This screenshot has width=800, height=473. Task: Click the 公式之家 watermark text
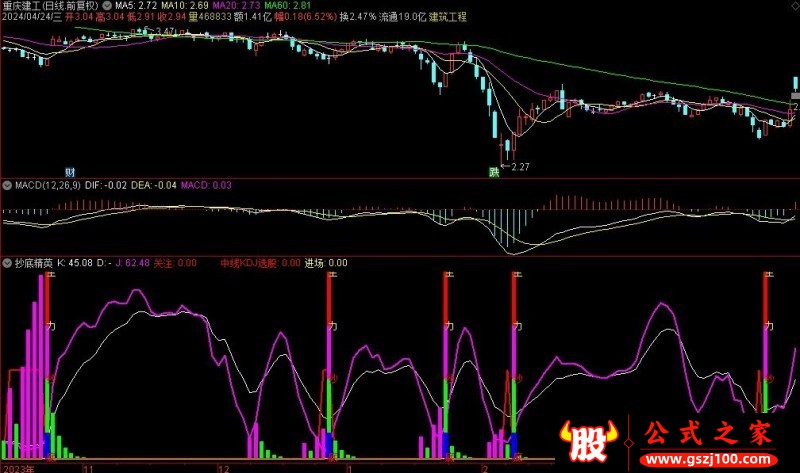[x=707, y=434]
